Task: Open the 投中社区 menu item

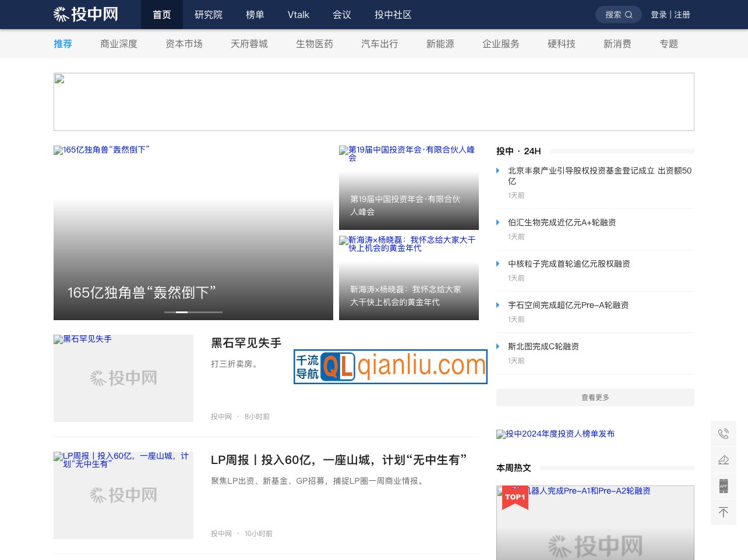Action: coord(393,15)
